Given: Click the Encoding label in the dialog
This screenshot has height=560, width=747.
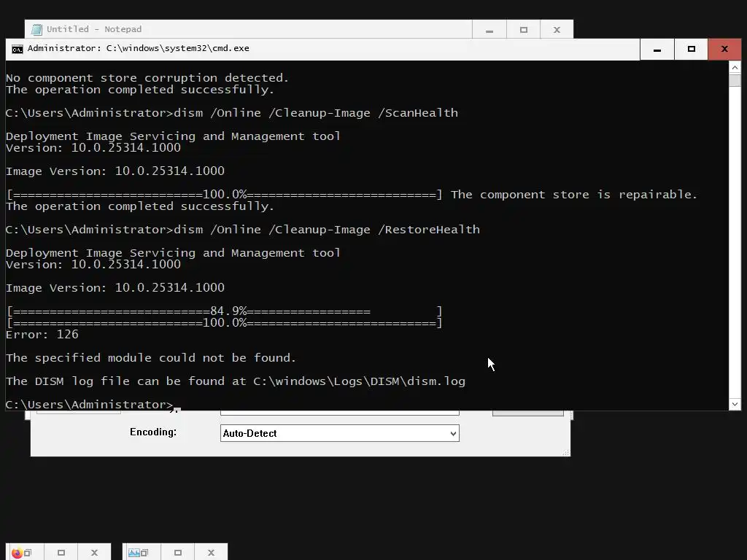Looking at the screenshot, I should tap(153, 432).
